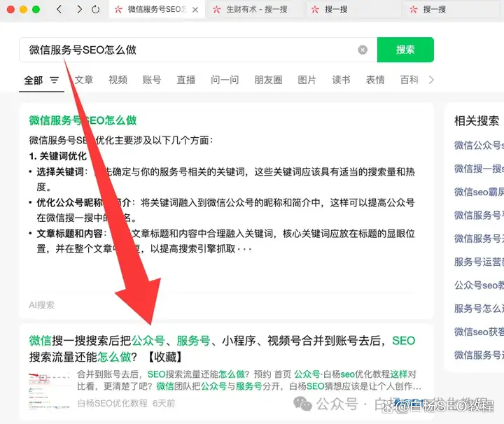Click related search 公众号seo教
504x424 pixels.
click(x=479, y=285)
